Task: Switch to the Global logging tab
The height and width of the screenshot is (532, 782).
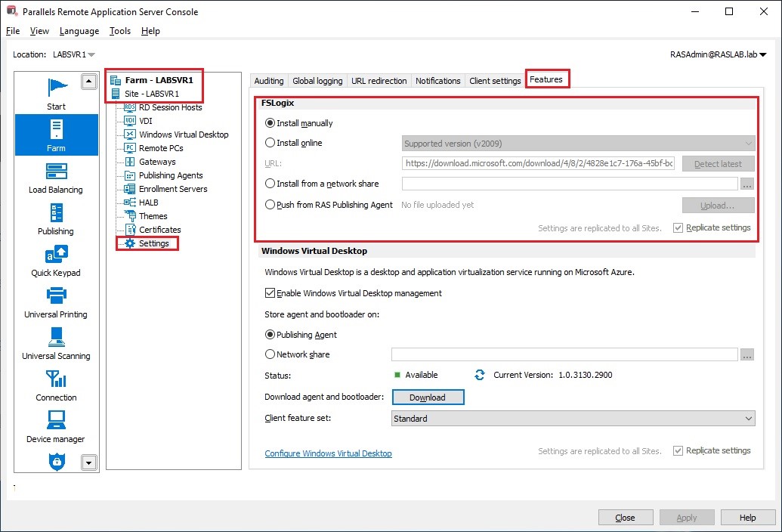Action: (x=317, y=81)
